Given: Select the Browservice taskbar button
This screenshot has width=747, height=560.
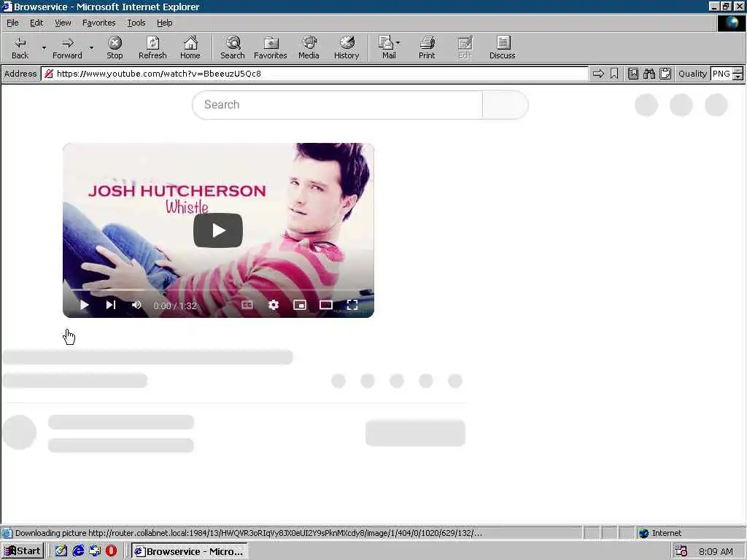Looking at the screenshot, I should tap(190, 551).
